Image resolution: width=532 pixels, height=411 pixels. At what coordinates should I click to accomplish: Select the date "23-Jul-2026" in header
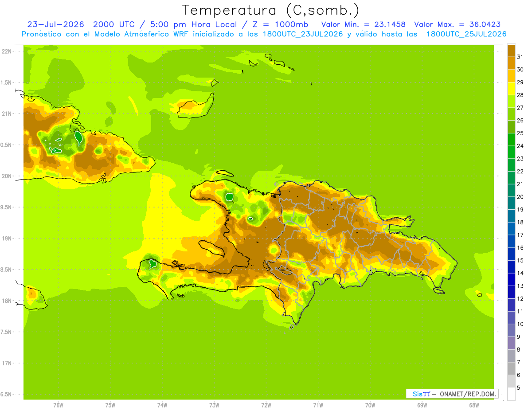click(x=55, y=24)
